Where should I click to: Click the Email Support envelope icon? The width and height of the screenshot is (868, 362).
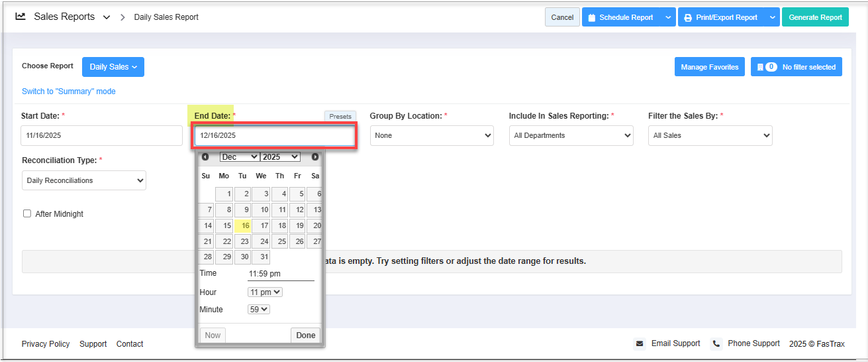click(x=640, y=343)
